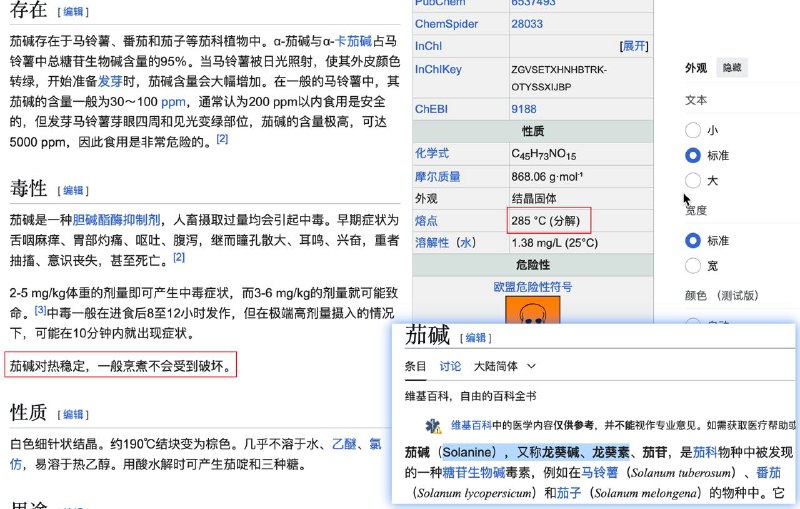Click the InChIKey value ZGVSETXHNHBTRK-OTYSSXIJBP

click(559, 78)
